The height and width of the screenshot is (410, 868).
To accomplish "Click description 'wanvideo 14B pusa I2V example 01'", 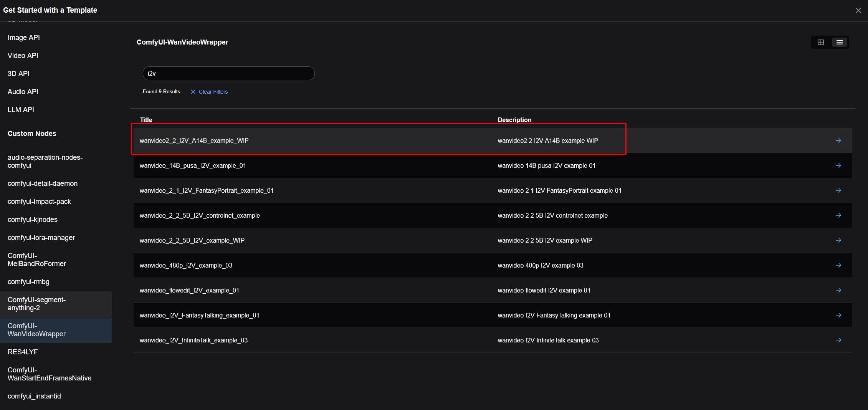I will (547, 165).
